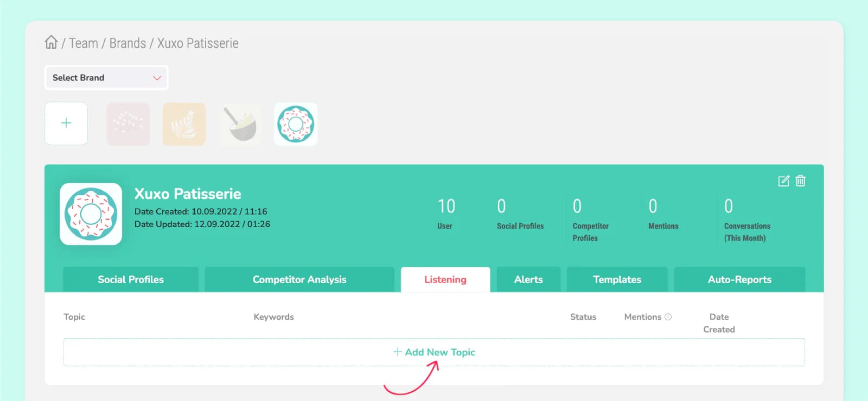Open Team in the breadcrumb
This screenshot has height=401, width=868.
[x=84, y=43]
